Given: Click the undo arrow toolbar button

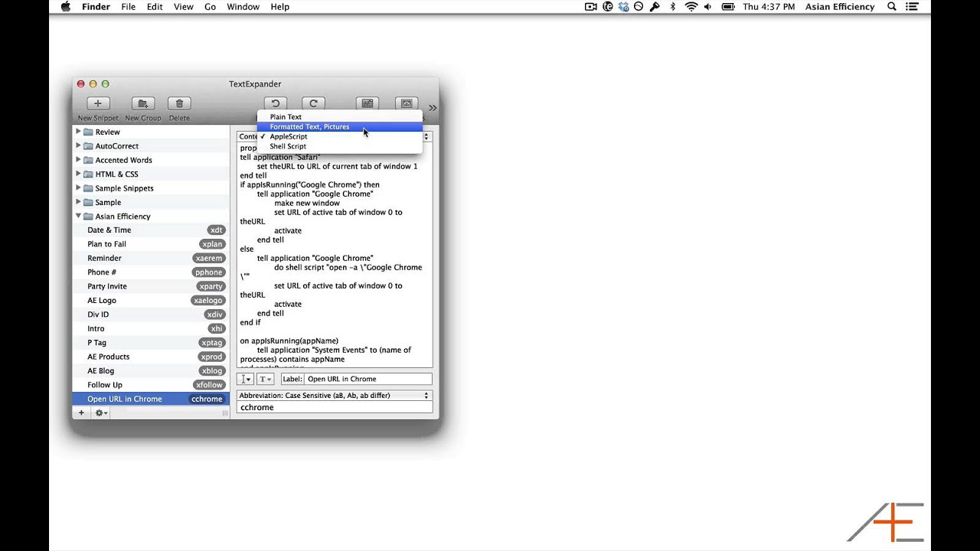Looking at the screenshot, I should pos(276,103).
